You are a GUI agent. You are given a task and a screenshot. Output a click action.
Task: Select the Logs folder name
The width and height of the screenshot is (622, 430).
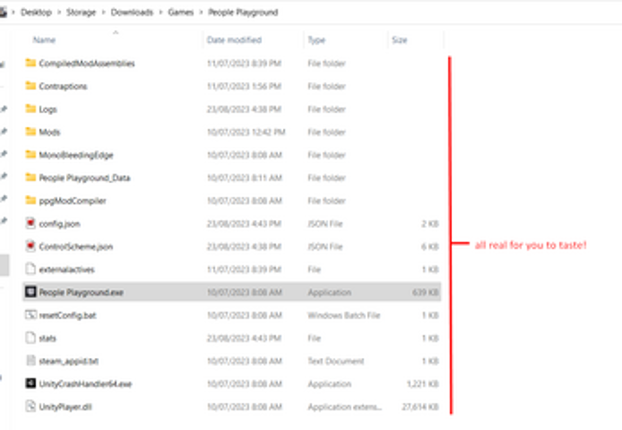click(48, 109)
